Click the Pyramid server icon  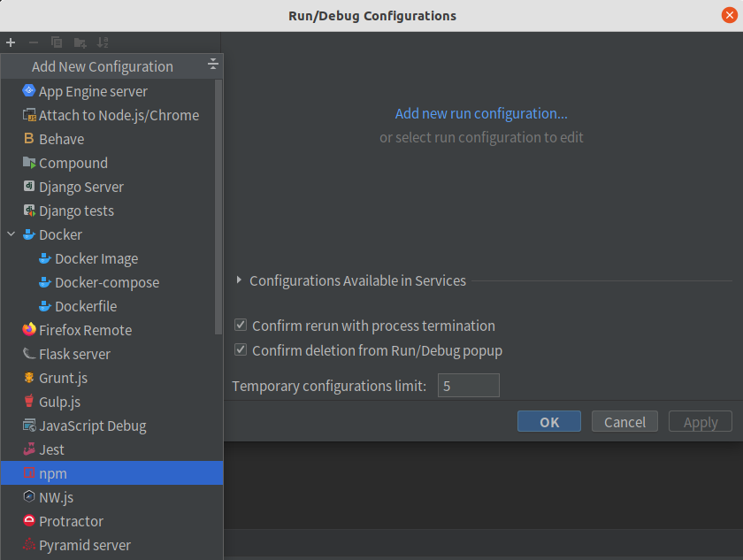click(29, 544)
